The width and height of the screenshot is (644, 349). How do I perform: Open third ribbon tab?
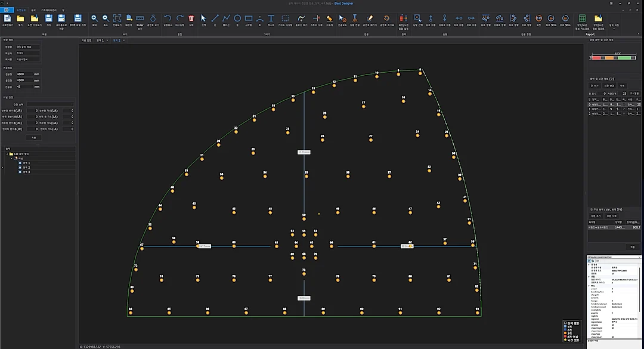tap(48, 10)
